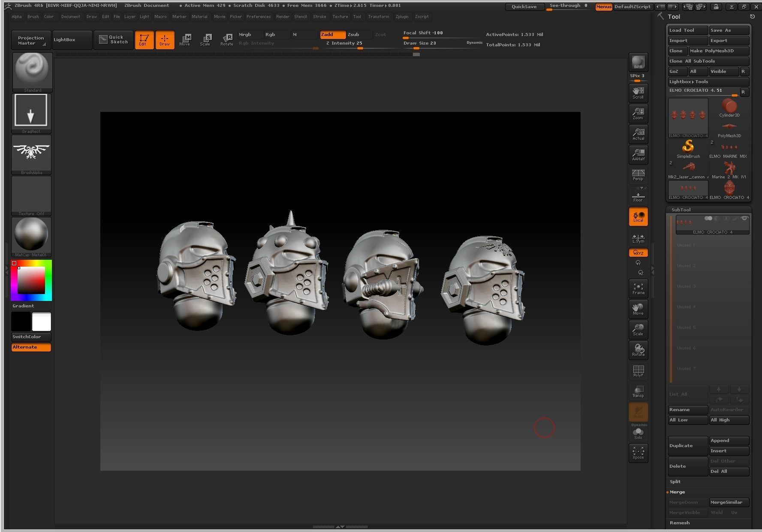Image resolution: width=762 pixels, height=532 pixels.
Task: Click the right shelf Rotate view icon
Action: click(x=638, y=350)
